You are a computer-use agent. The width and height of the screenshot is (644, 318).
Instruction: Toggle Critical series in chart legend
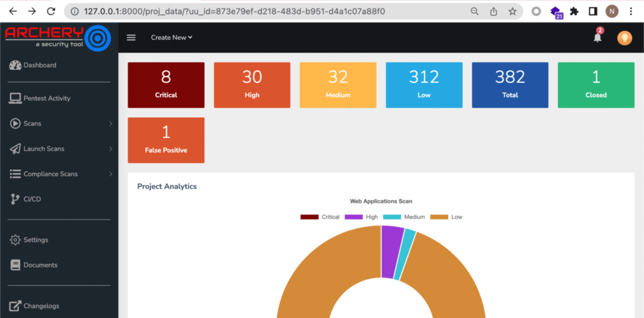[x=320, y=217]
